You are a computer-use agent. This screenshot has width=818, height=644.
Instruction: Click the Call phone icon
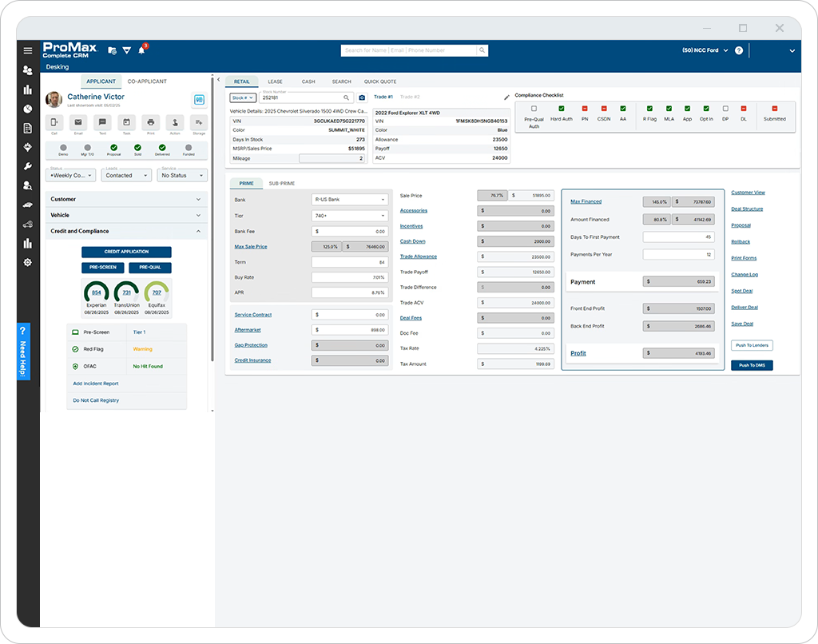coord(54,122)
